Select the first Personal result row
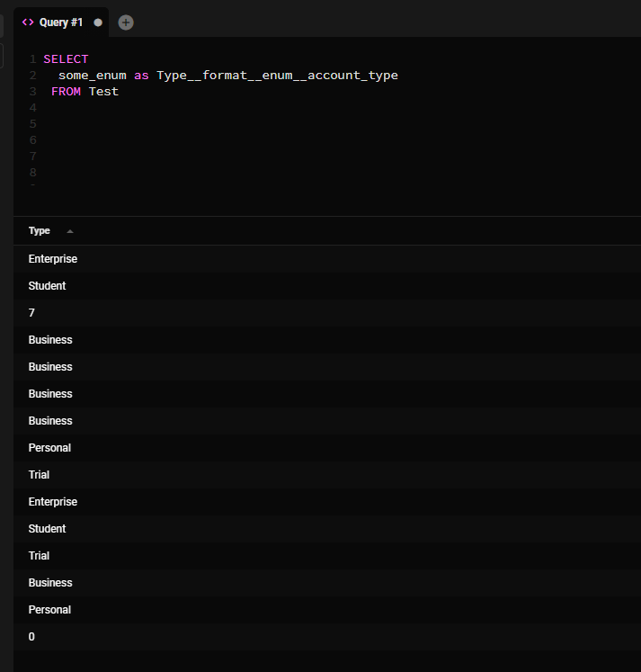The width and height of the screenshot is (641, 672). (327, 448)
